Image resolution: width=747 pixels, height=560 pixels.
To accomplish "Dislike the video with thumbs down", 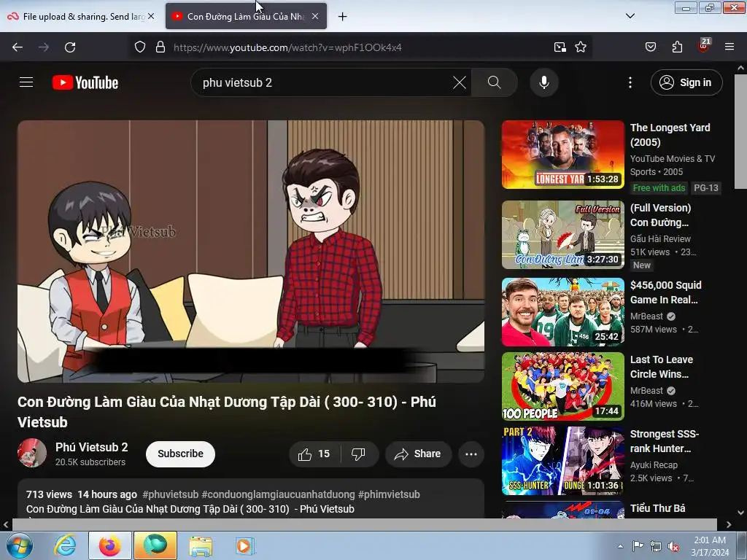I will point(358,454).
